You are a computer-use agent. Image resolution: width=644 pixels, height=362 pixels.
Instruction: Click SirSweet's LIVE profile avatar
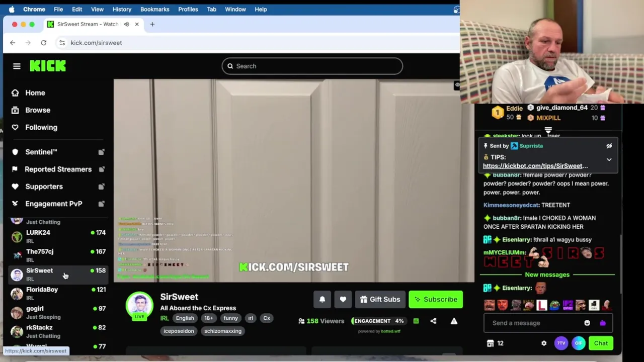tap(139, 305)
